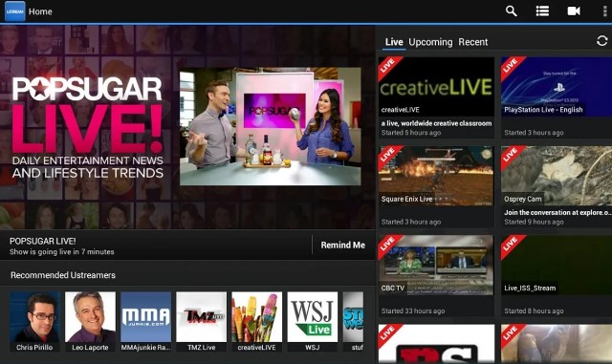Tap the Ustream app logo icon

tap(15, 11)
